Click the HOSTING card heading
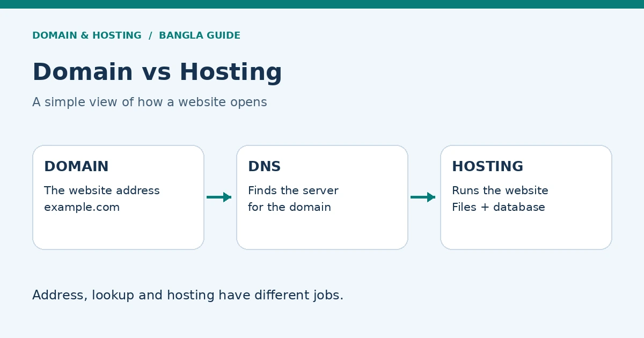Image resolution: width=644 pixels, height=338 pixels. (487, 166)
